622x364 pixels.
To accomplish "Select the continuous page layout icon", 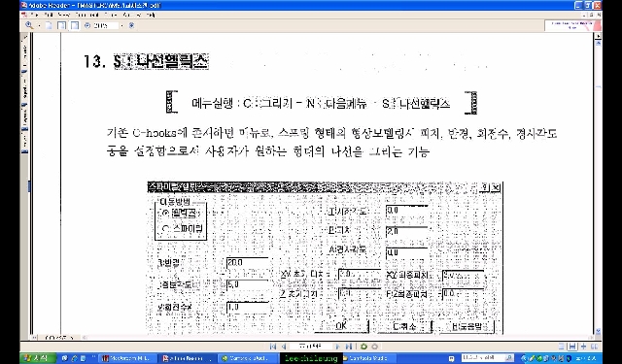I will [x=571, y=347].
